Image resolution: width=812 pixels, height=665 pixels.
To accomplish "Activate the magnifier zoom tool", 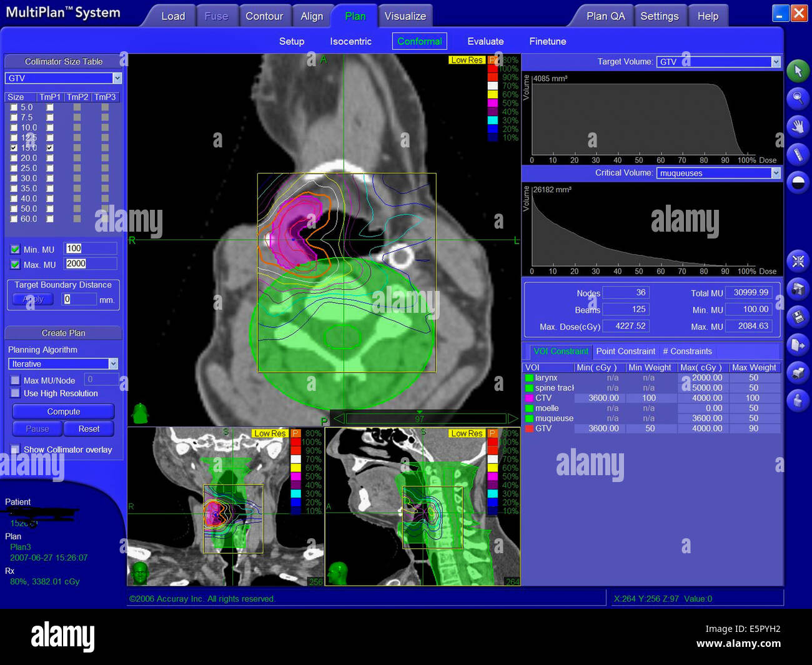I will pyautogui.click(x=798, y=99).
